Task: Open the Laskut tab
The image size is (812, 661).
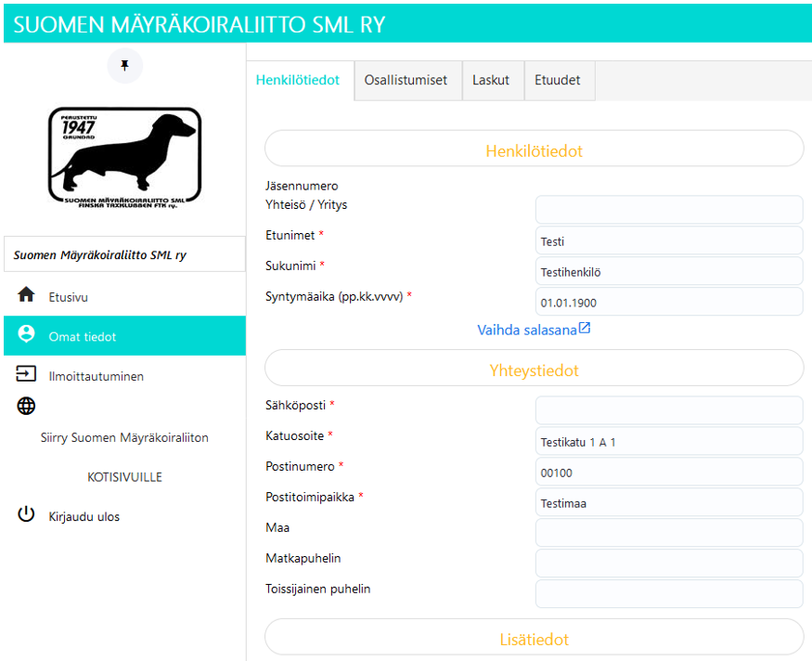Action: [x=491, y=81]
